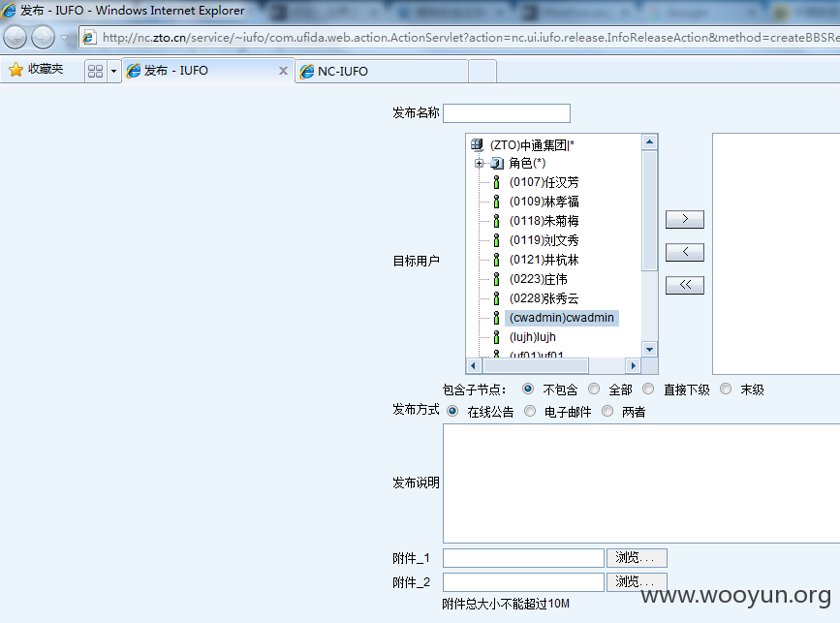Viewport: 840px width, 623px height.
Task: Click the tree vertical scrollbar thumb
Action: tap(649, 210)
